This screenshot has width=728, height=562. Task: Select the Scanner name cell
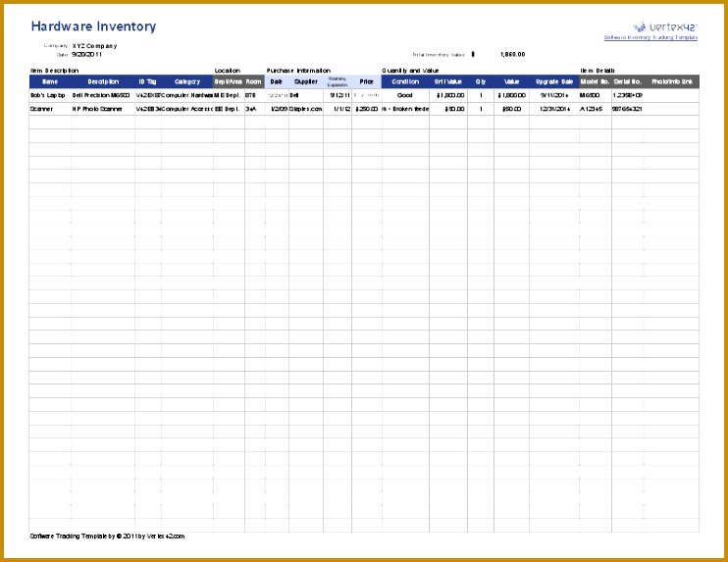tap(50, 109)
